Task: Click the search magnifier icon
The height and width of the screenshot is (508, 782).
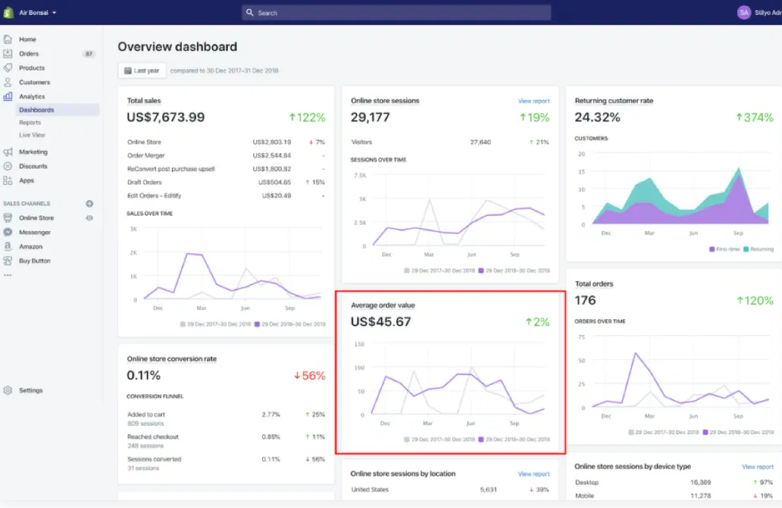Action: pos(250,12)
